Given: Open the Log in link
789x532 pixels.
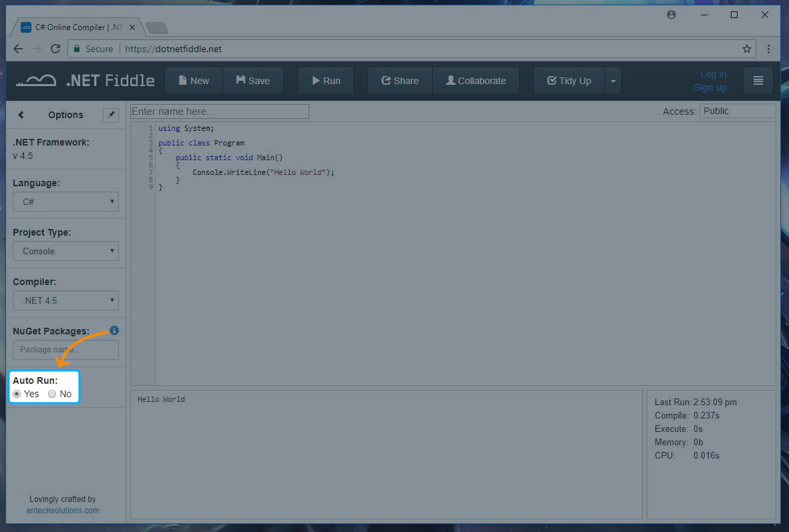Looking at the screenshot, I should [713, 74].
